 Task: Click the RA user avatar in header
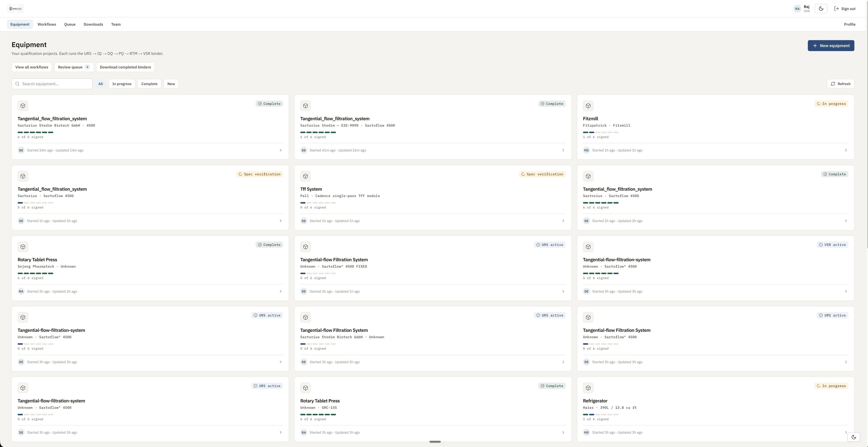[797, 9]
